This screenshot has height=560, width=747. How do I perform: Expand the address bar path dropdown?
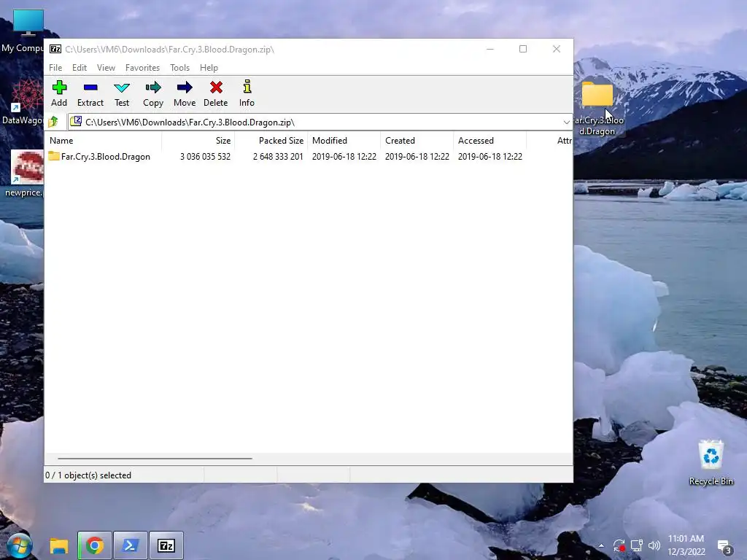coord(566,122)
